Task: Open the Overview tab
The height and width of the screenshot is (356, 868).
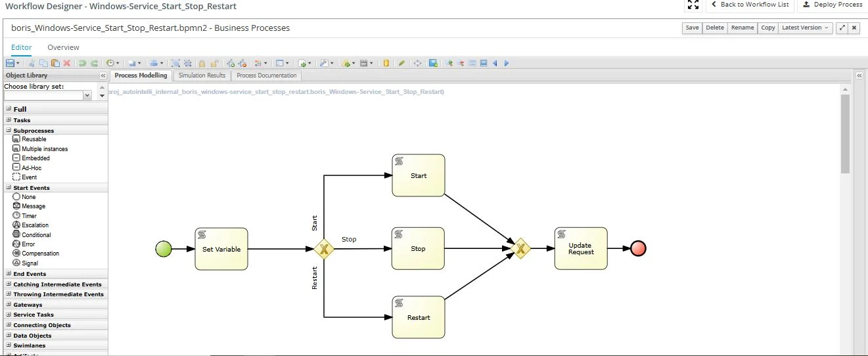Action: click(x=63, y=47)
